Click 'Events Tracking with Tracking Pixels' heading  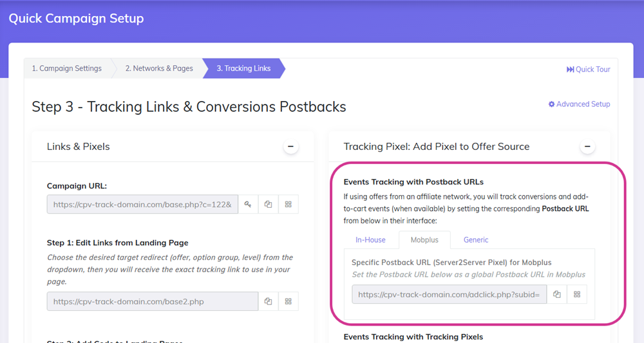click(413, 337)
